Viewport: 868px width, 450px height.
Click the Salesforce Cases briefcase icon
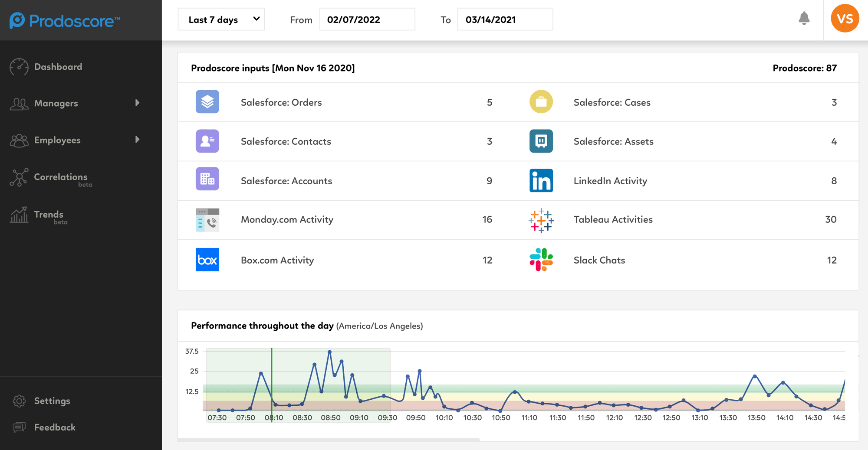coord(541,102)
